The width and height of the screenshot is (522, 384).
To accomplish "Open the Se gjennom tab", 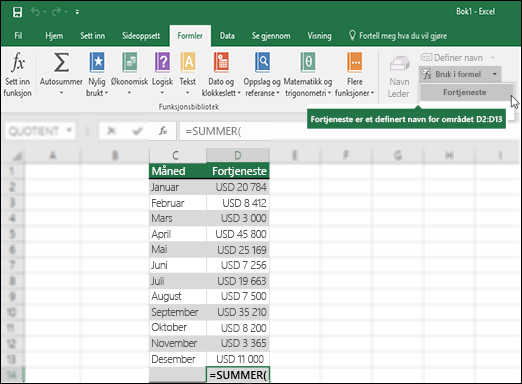I will coord(271,36).
